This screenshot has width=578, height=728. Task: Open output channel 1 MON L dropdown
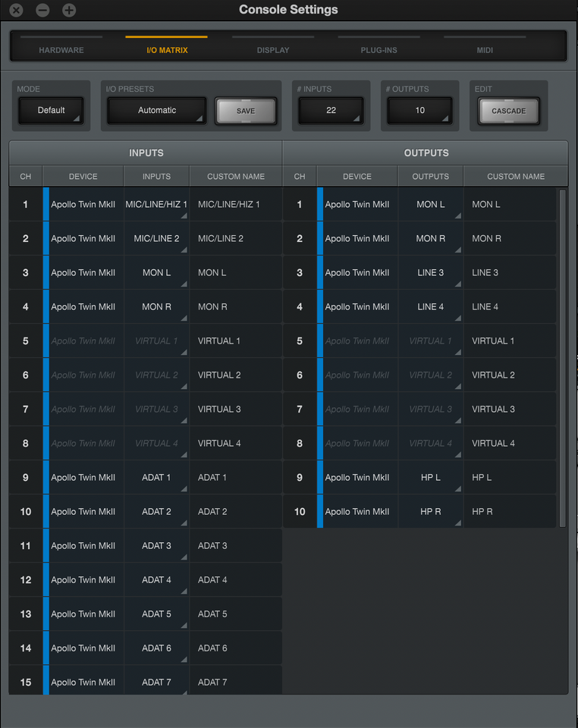point(430,204)
